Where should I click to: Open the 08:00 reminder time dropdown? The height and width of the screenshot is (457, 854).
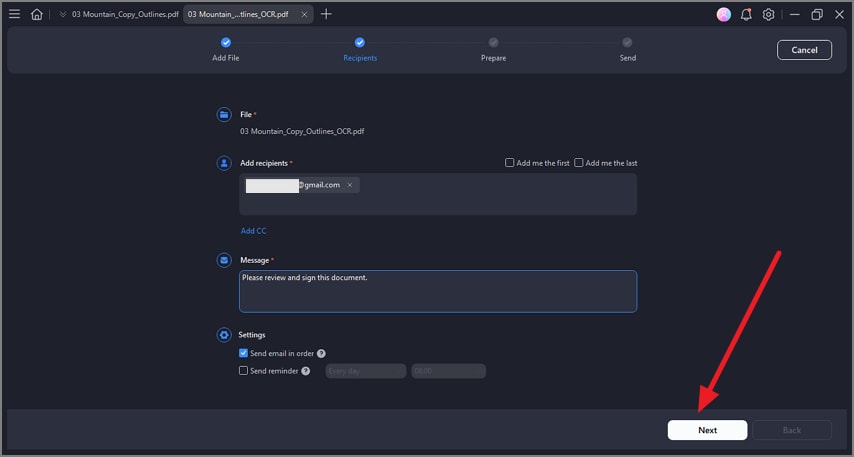click(448, 371)
